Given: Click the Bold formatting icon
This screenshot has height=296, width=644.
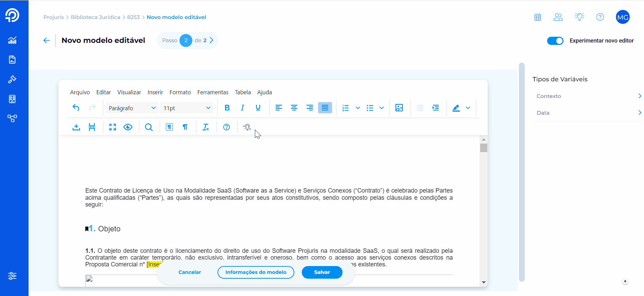Looking at the screenshot, I should pos(227,108).
